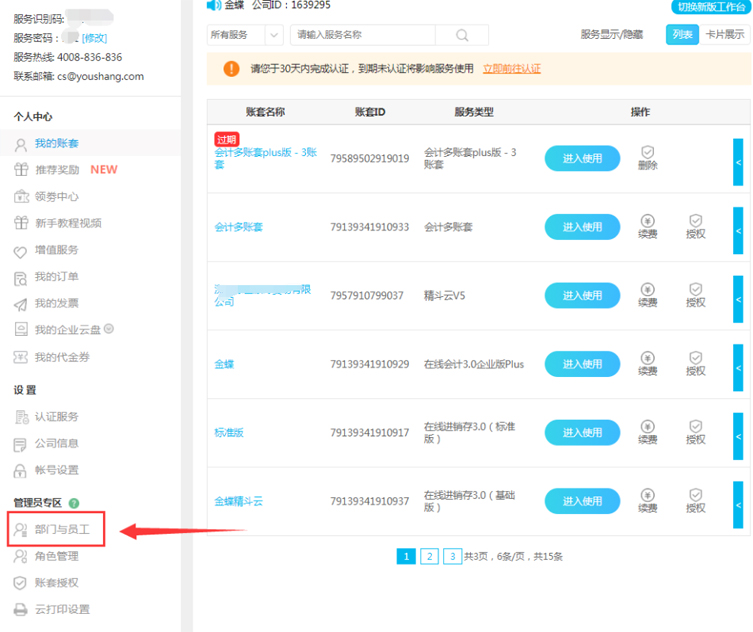Click the search magnifier icon

click(462, 35)
